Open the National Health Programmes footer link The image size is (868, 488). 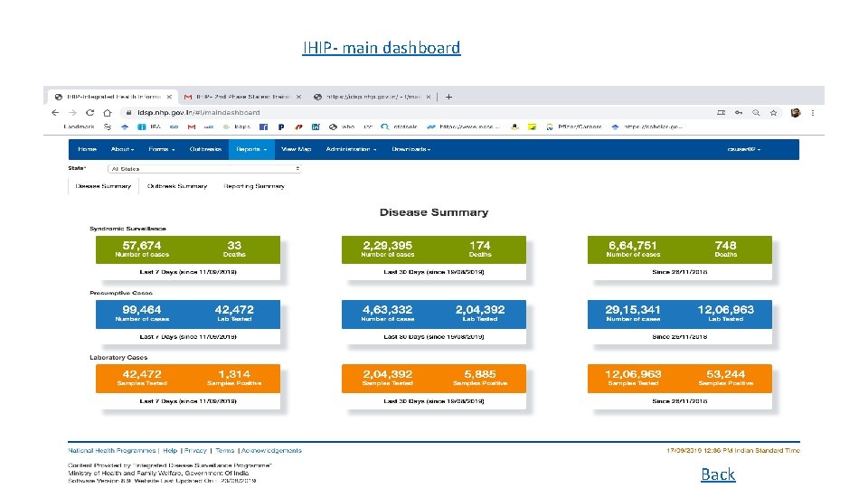[x=111, y=451]
